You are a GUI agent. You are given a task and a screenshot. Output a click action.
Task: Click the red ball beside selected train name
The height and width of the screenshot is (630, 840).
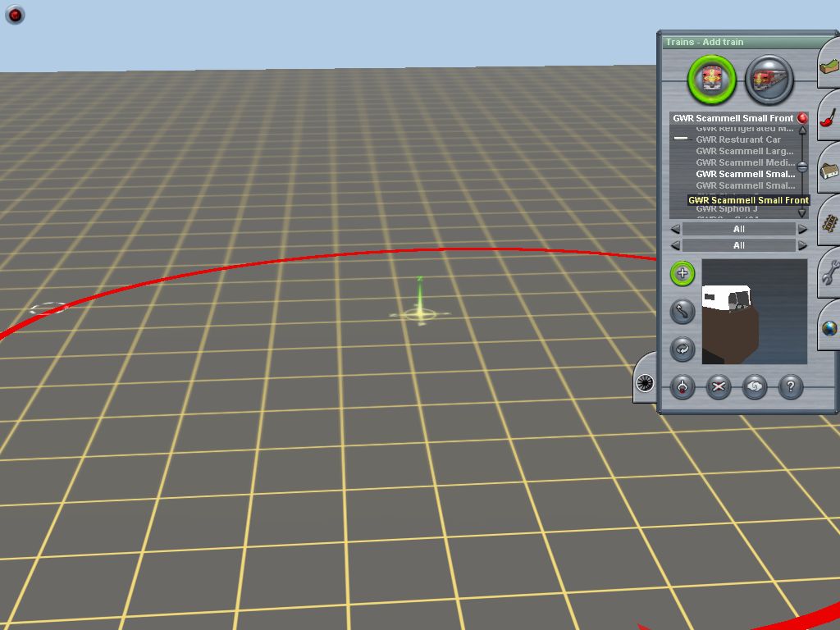pos(802,118)
